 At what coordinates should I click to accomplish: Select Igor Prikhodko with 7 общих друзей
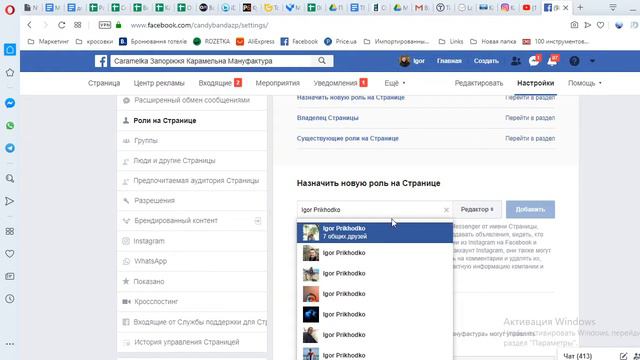point(375,232)
